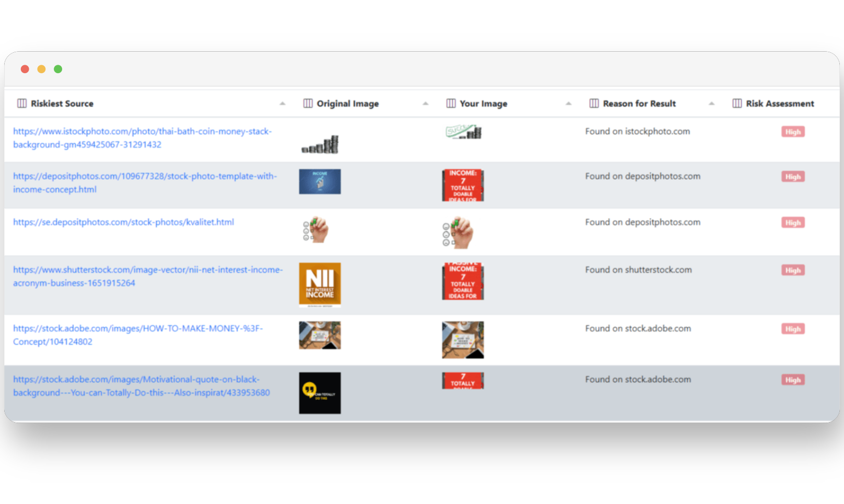Click the column icon beside Risk Assessment

point(737,103)
